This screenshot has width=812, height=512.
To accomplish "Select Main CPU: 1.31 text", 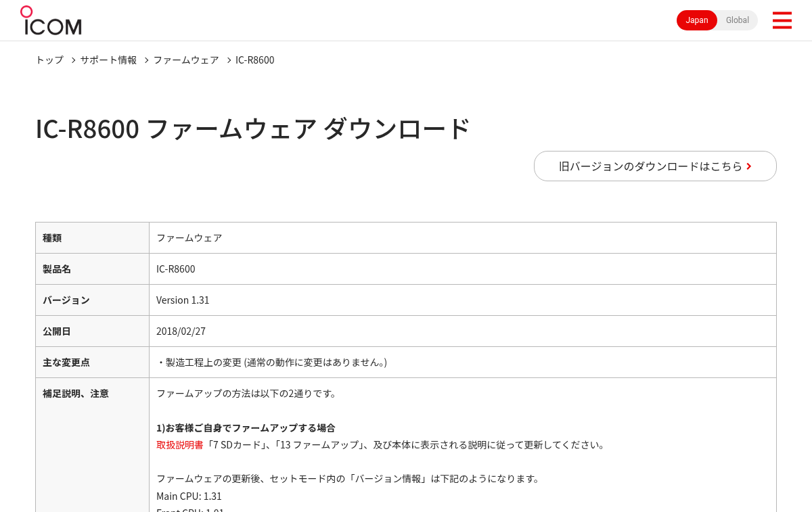I will pos(189,496).
